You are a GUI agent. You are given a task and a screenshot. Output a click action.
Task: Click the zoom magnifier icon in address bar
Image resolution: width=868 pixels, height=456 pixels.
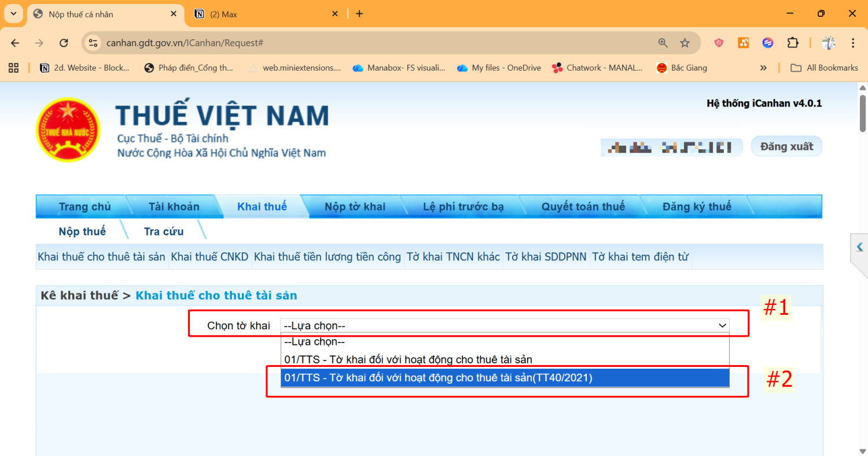pos(663,43)
